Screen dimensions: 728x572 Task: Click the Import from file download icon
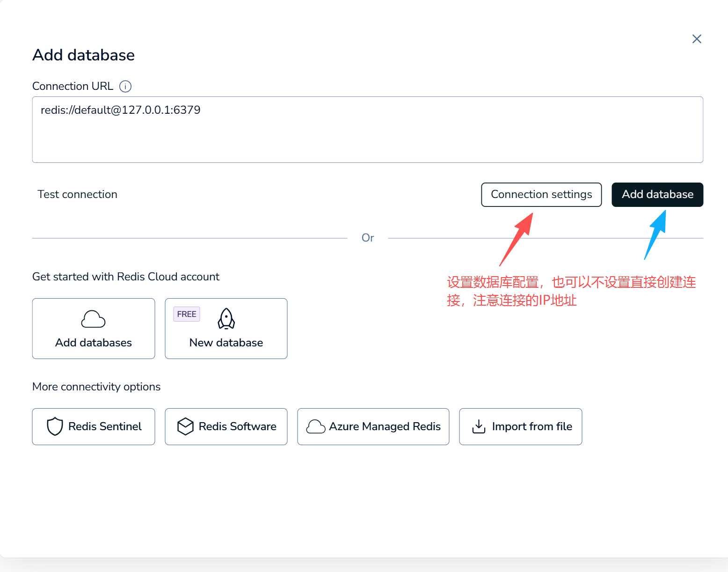pyautogui.click(x=479, y=426)
